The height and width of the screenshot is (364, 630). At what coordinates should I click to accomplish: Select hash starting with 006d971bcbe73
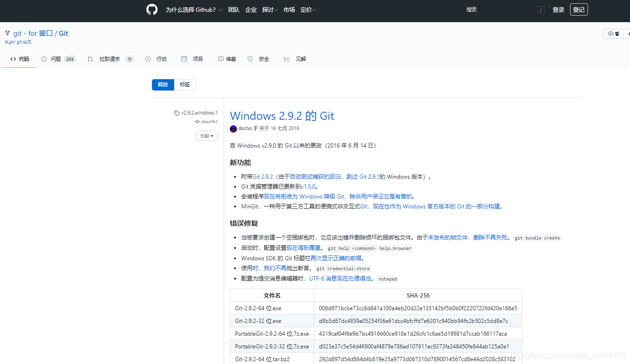point(418,308)
